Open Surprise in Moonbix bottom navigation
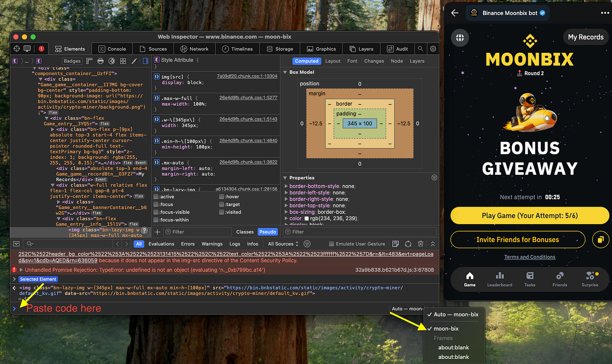The width and height of the screenshot is (612, 364). tap(590, 279)
